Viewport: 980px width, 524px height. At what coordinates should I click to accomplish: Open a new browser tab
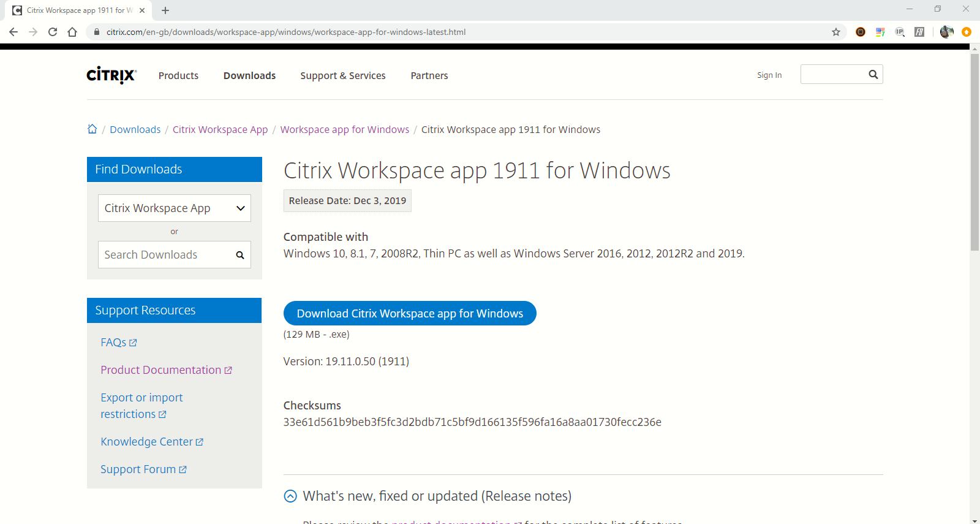[165, 10]
